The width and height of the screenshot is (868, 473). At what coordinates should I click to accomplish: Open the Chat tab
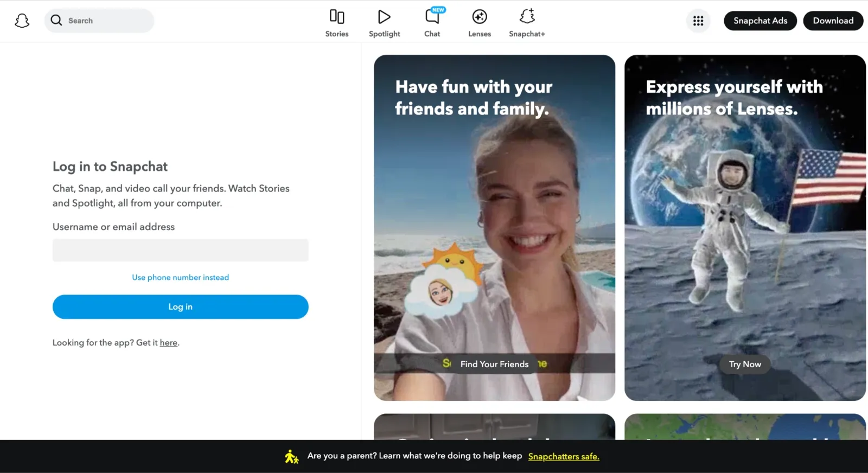(x=432, y=23)
